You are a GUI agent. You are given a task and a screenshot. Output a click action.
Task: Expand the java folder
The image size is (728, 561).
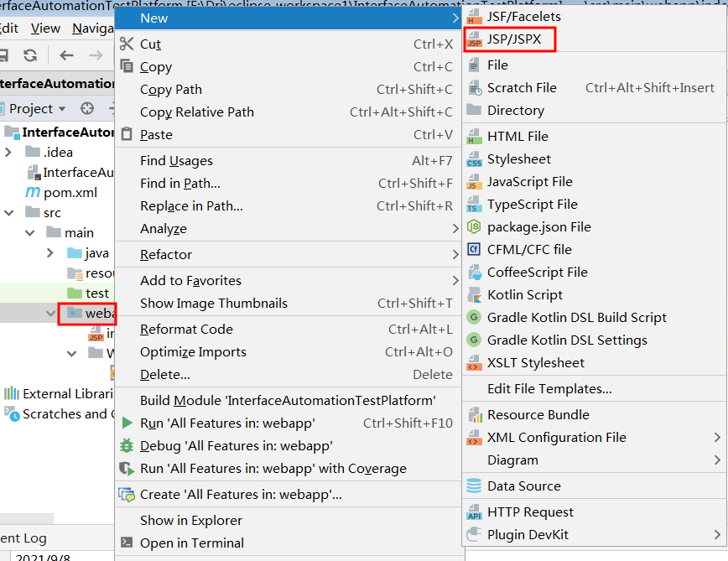(x=50, y=253)
